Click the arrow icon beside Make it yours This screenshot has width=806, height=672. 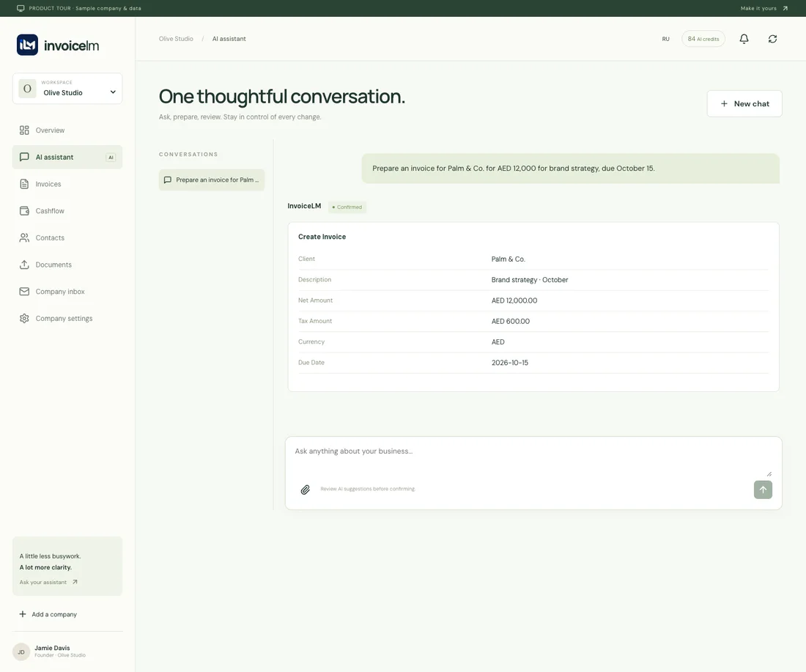[785, 8]
